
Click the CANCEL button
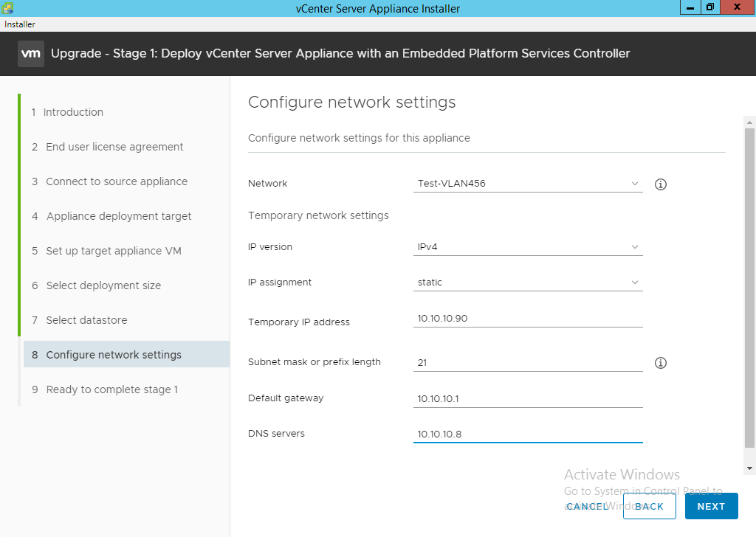pos(587,506)
